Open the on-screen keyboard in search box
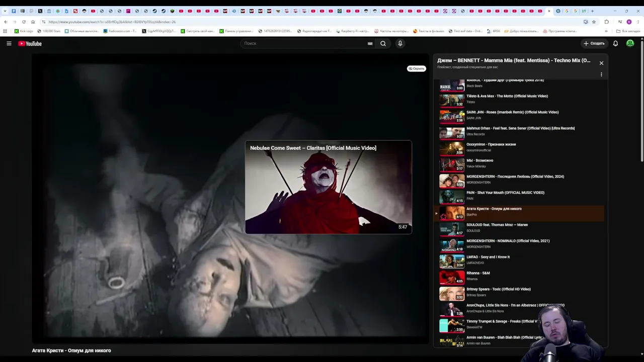The width and height of the screenshot is (644, 362). tap(370, 44)
